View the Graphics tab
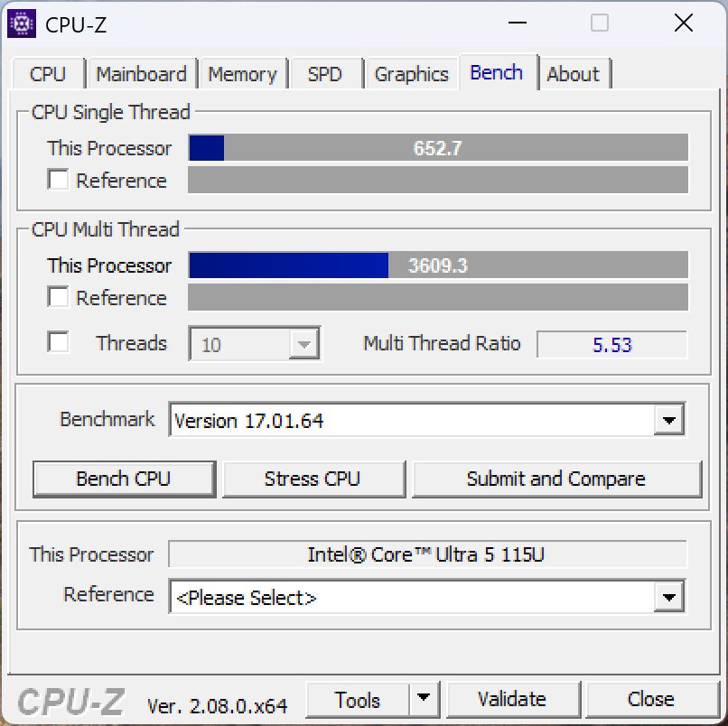The width and height of the screenshot is (728, 726). click(x=411, y=74)
